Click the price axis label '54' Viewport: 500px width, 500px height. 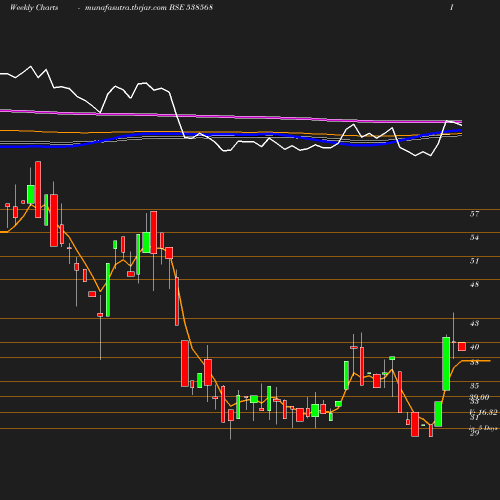click(474, 238)
